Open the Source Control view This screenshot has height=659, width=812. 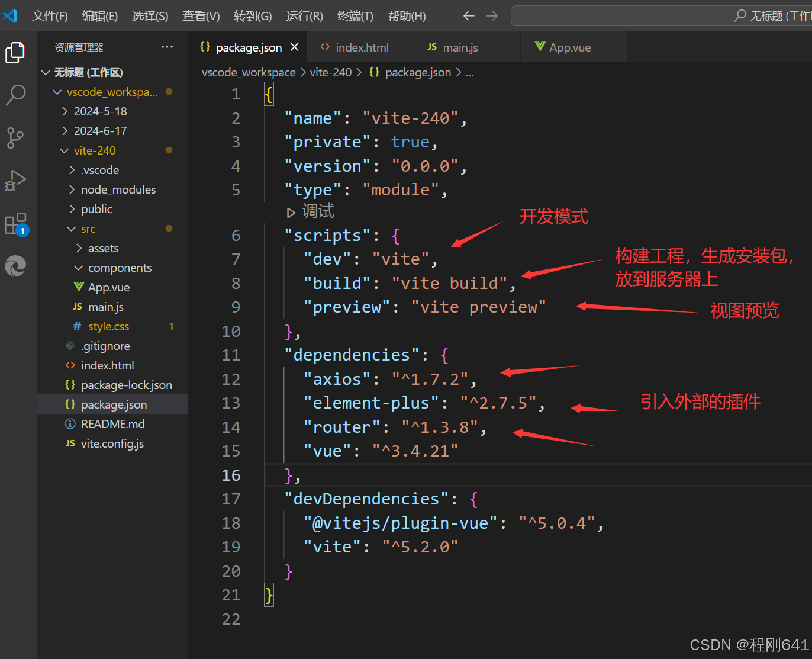coord(15,137)
